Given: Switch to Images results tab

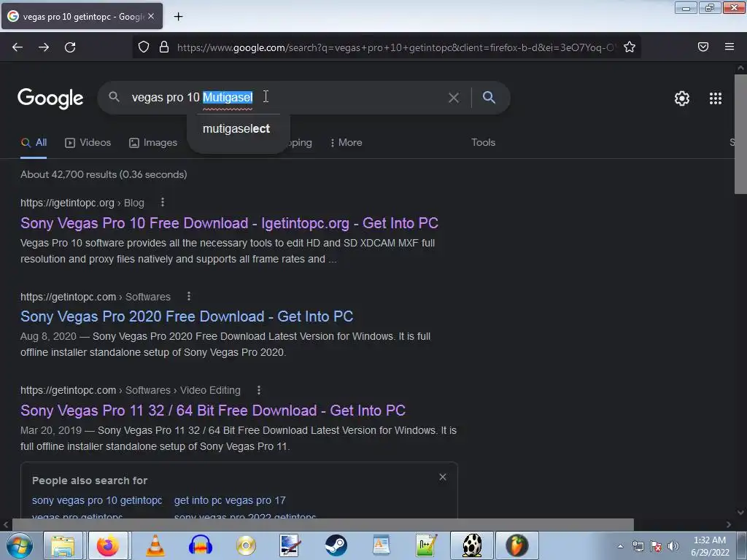Looking at the screenshot, I should (x=153, y=142).
